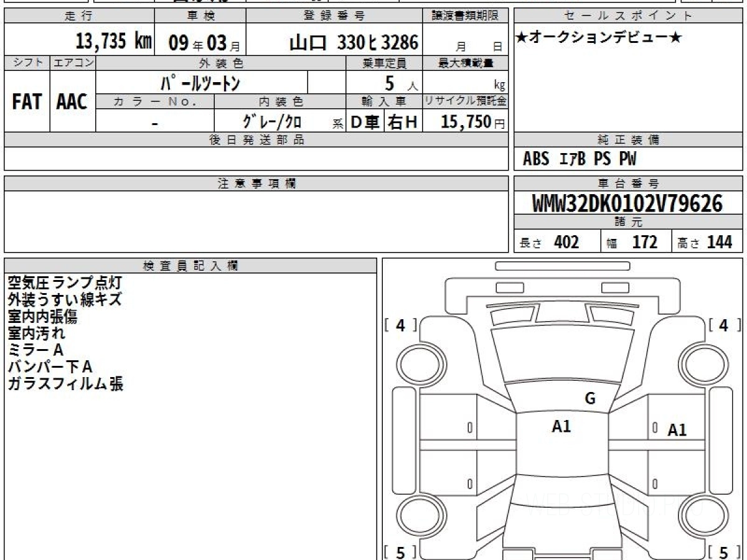Click the セールスポイント header
The width and height of the screenshot is (747, 560).
point(628,16)
